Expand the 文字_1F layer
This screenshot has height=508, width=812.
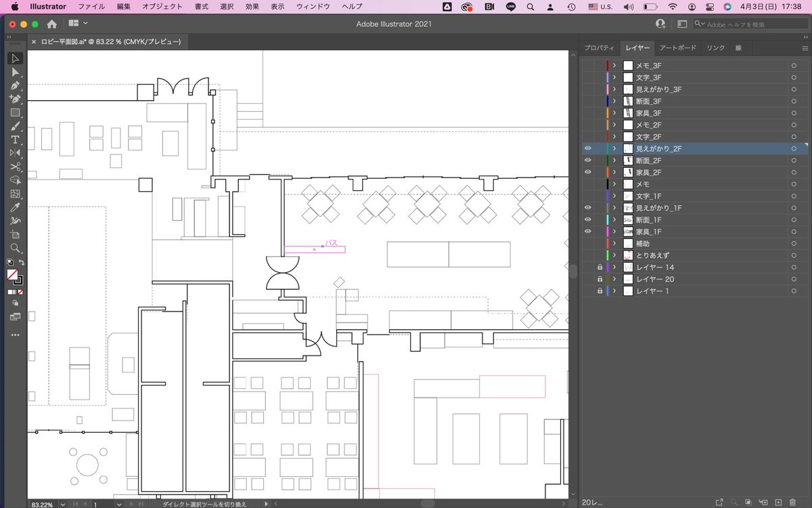tap(614, 196)
